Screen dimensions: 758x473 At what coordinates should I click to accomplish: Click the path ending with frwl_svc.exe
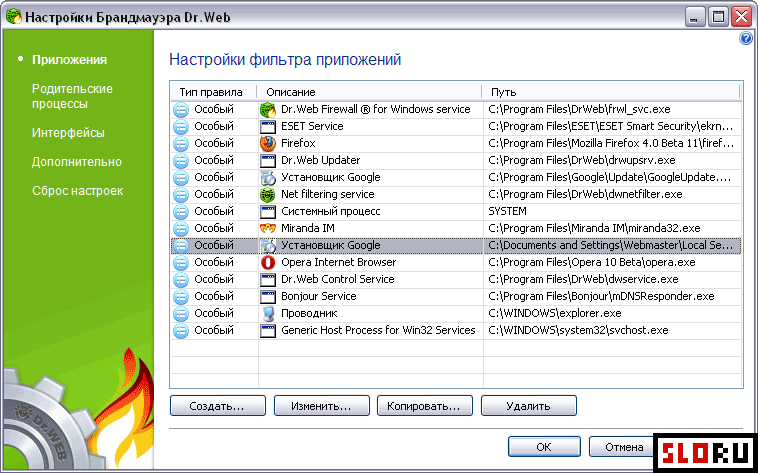(x=579, y=109)
